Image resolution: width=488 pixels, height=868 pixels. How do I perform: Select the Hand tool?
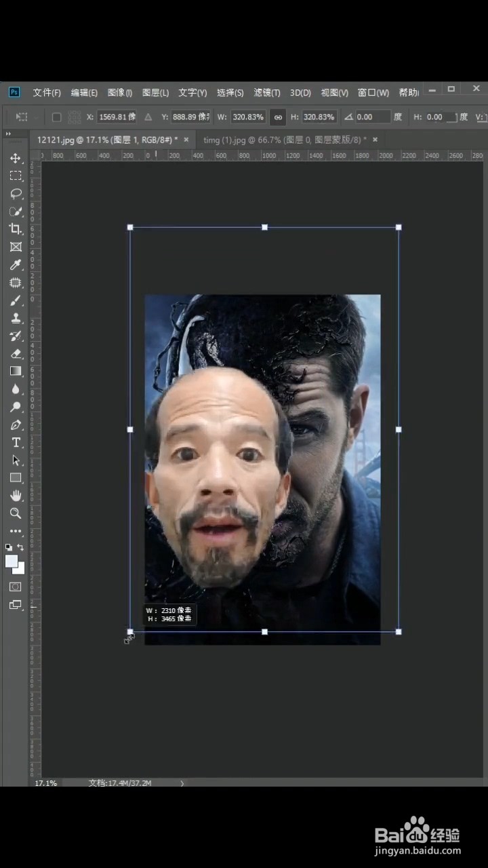[x=16, y=495]
